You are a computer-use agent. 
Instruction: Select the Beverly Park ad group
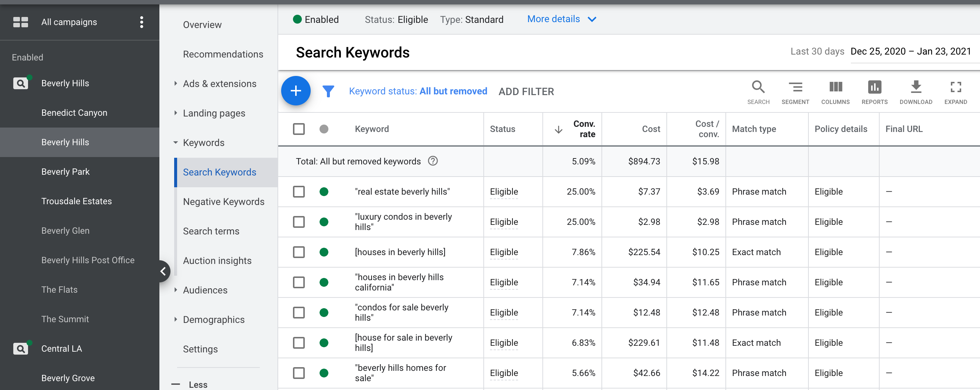[65, 172]
